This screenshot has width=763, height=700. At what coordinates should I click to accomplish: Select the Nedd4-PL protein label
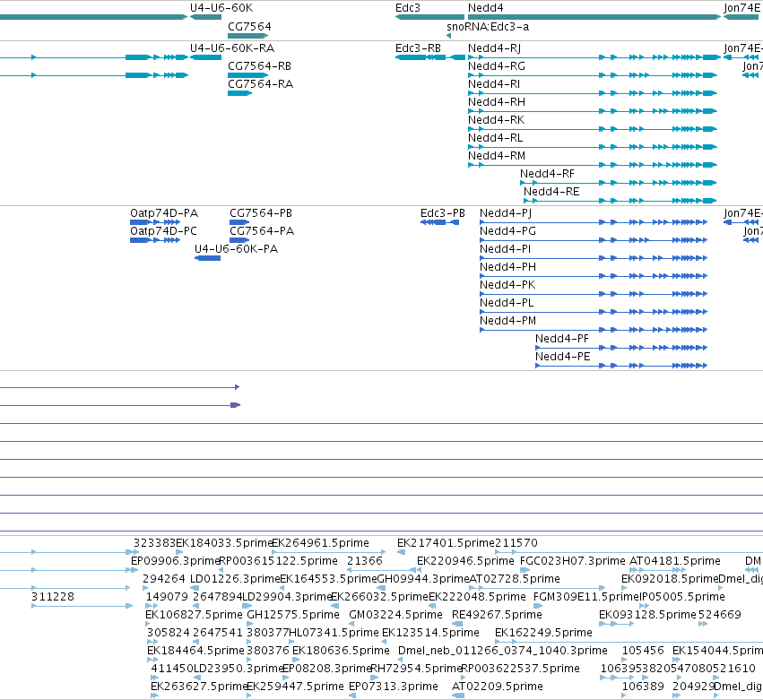click(507, 303)
